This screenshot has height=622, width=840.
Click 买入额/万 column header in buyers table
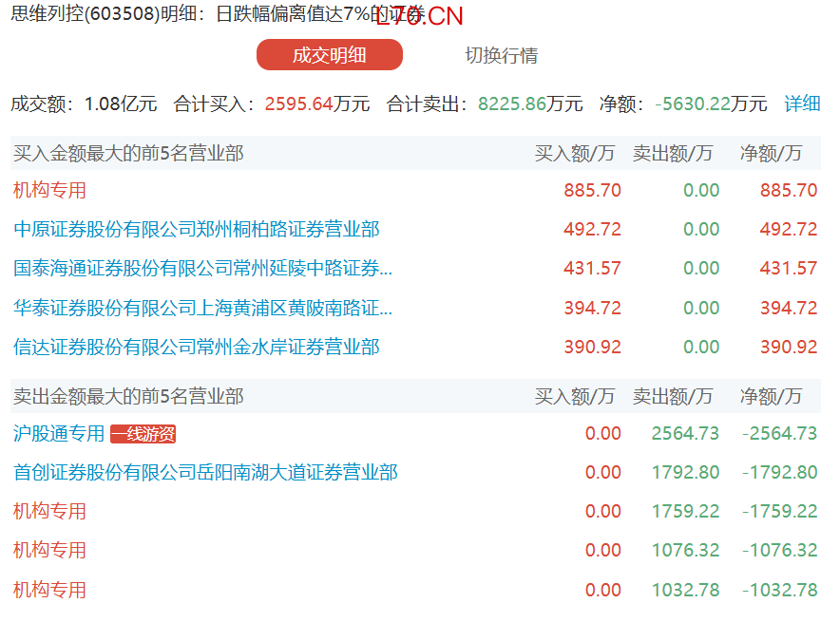pyautogui.click(x=574, y=153)
